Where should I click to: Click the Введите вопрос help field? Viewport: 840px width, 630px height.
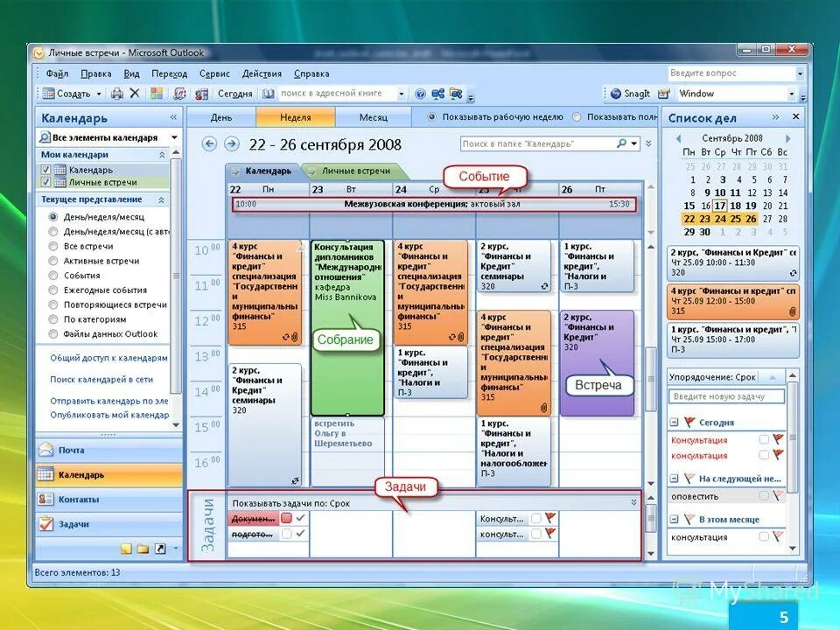[x=731, y=73]
